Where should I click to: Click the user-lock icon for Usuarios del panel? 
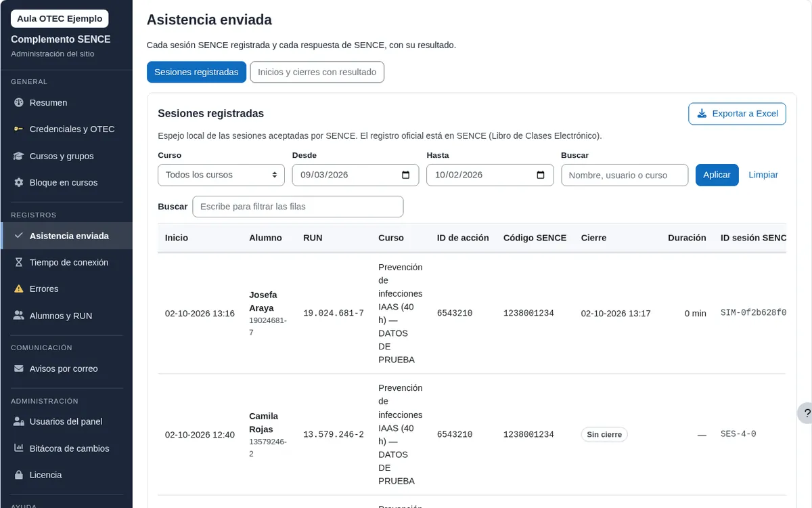click(19, 422)
